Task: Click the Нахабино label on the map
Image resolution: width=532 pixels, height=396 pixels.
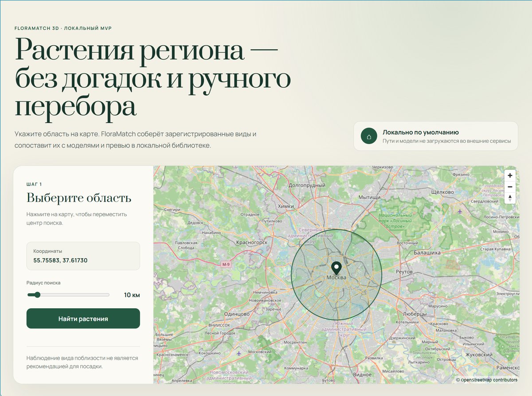Action: coord(211,233)
